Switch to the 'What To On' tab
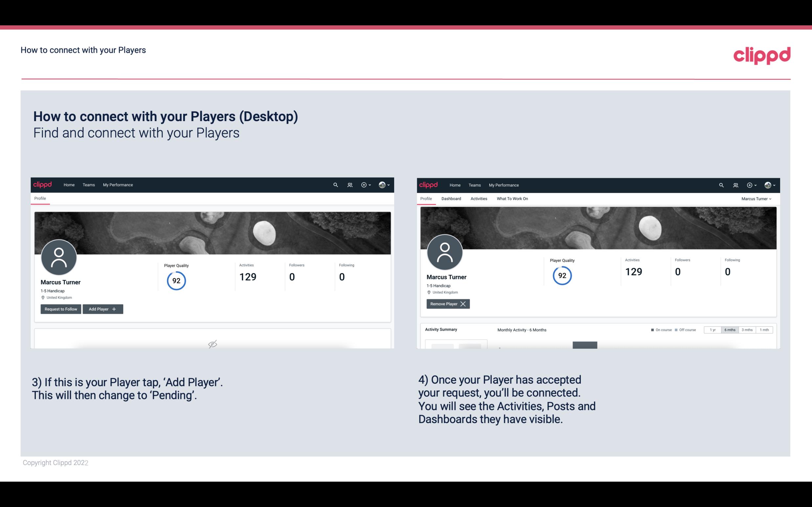 point(512,199)
